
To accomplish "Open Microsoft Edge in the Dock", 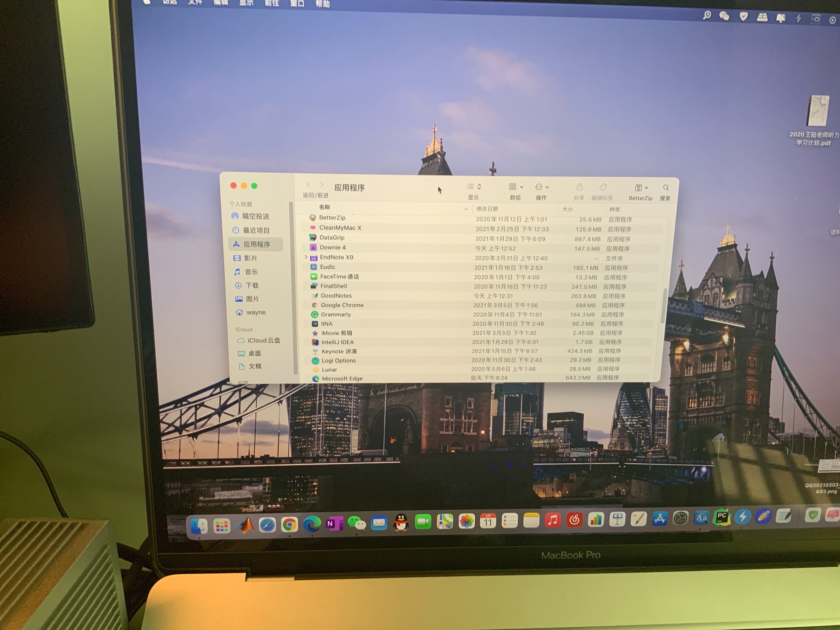I will click(312, 524).
